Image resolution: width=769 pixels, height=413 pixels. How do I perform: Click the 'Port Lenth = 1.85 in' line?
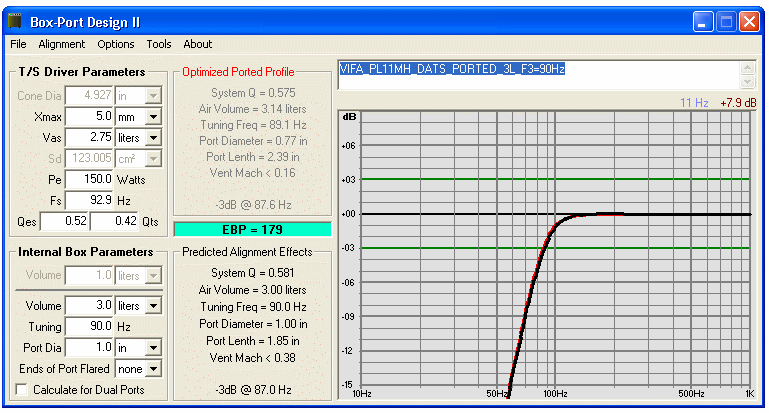tap(253, 341)
